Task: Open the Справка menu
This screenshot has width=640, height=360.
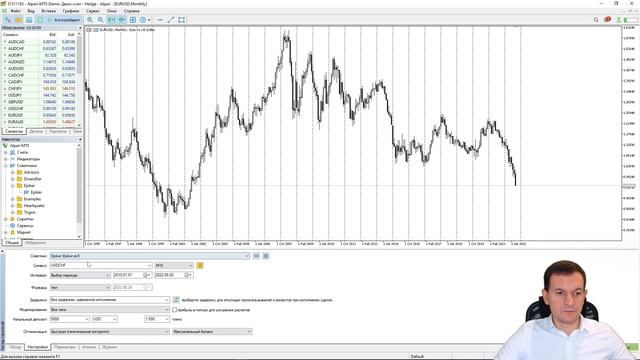Action: (131, 11)
